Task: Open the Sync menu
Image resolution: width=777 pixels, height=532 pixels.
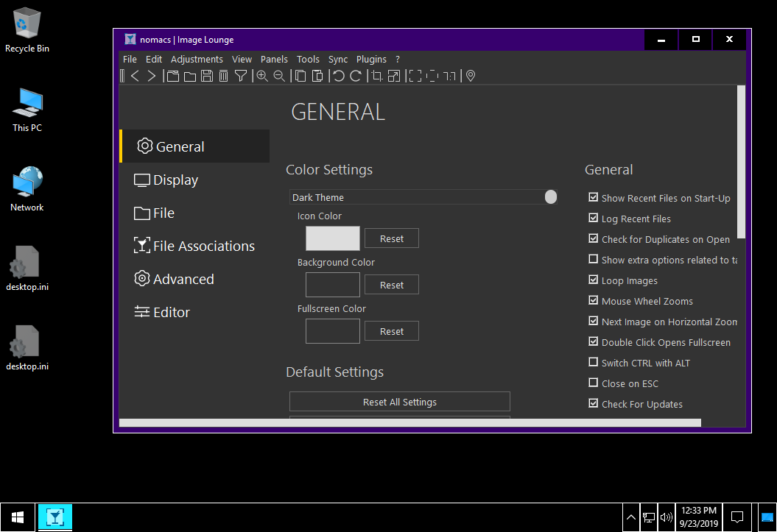Action: pyautogui.click(x=338, y=59)
